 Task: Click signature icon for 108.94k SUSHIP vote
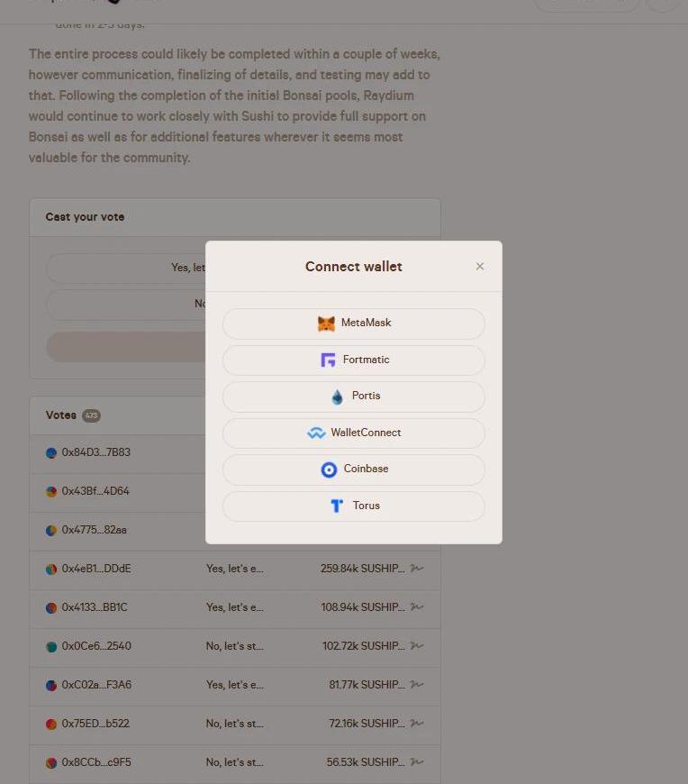click(417, 607)
